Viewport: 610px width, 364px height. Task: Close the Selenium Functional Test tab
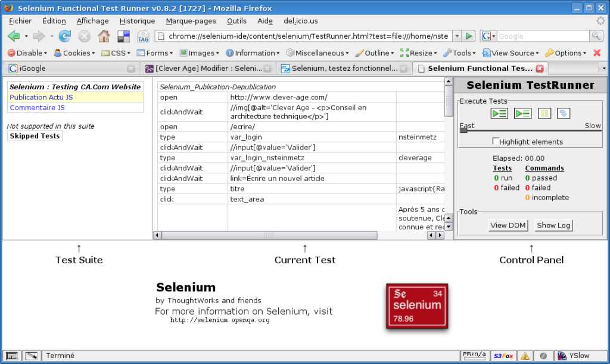tap(540, 69)
